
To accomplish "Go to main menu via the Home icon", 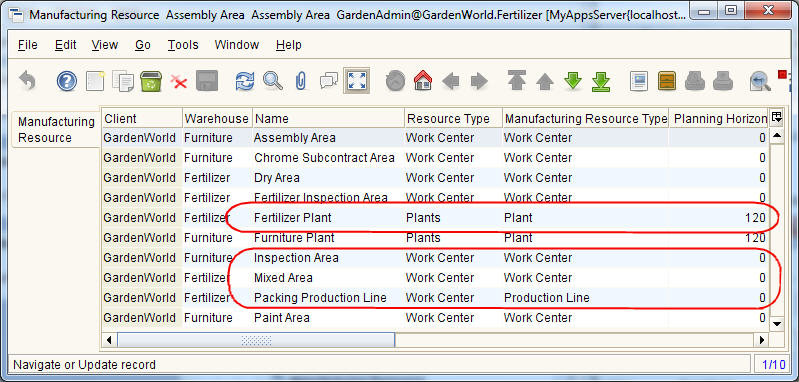I will (423, 81).
